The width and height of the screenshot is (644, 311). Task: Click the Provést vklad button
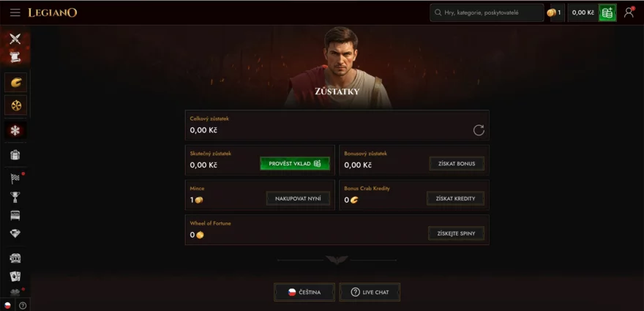point(295,164)
